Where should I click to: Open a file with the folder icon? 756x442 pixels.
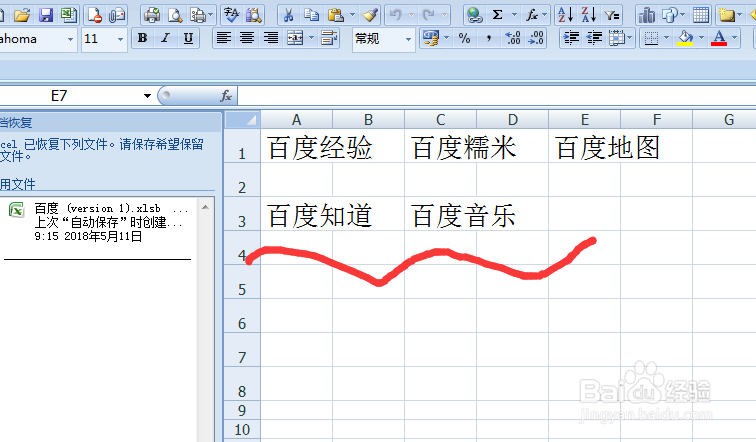tap(22, 15)
